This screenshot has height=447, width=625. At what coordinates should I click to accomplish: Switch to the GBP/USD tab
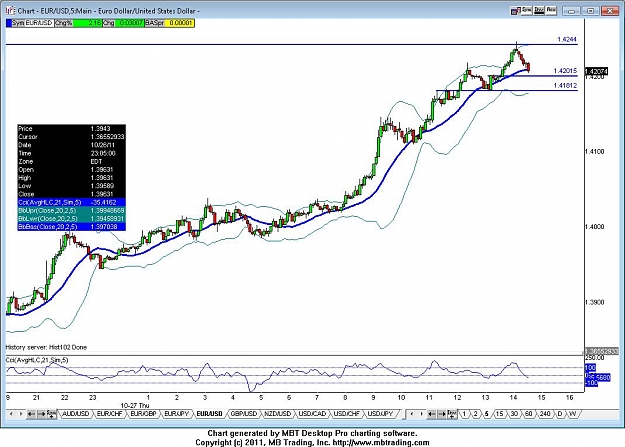(x=244, y=414)
